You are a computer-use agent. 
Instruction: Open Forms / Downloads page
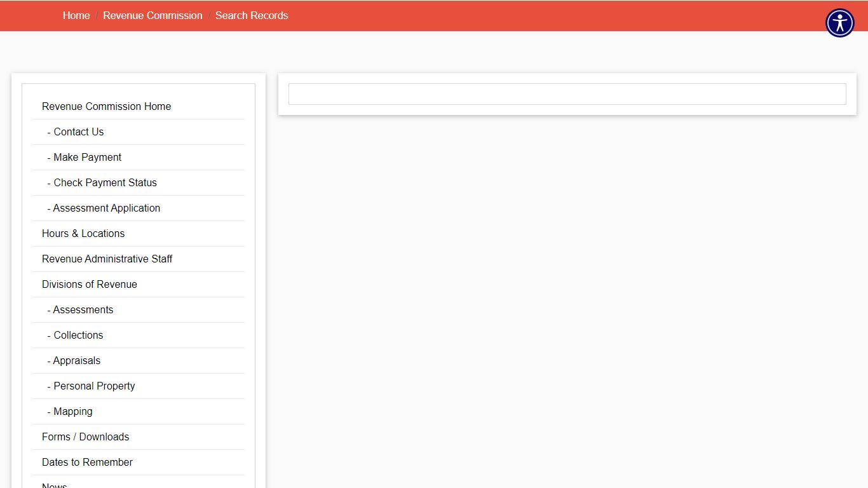(x=138, y=437)
